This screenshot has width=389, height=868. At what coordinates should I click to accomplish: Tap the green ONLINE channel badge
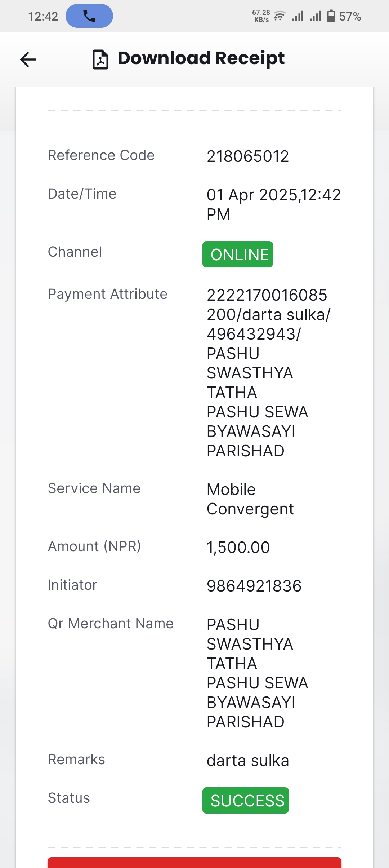(x=238, y=254)
